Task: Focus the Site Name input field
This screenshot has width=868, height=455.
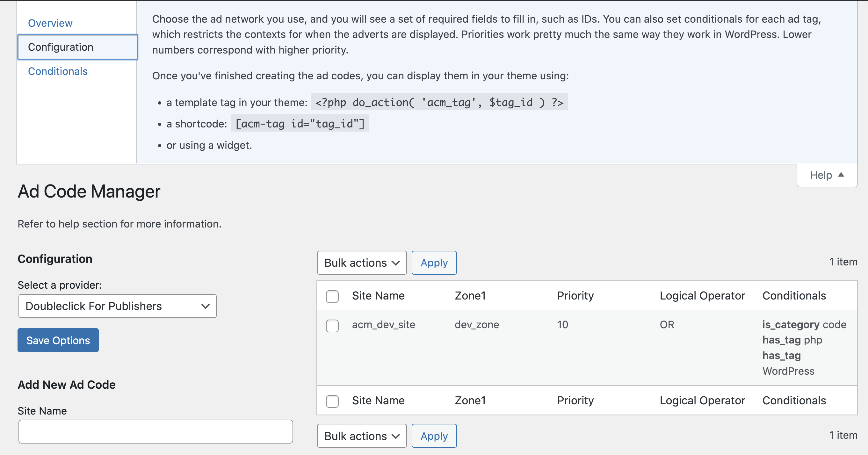Action: [156, 431]
